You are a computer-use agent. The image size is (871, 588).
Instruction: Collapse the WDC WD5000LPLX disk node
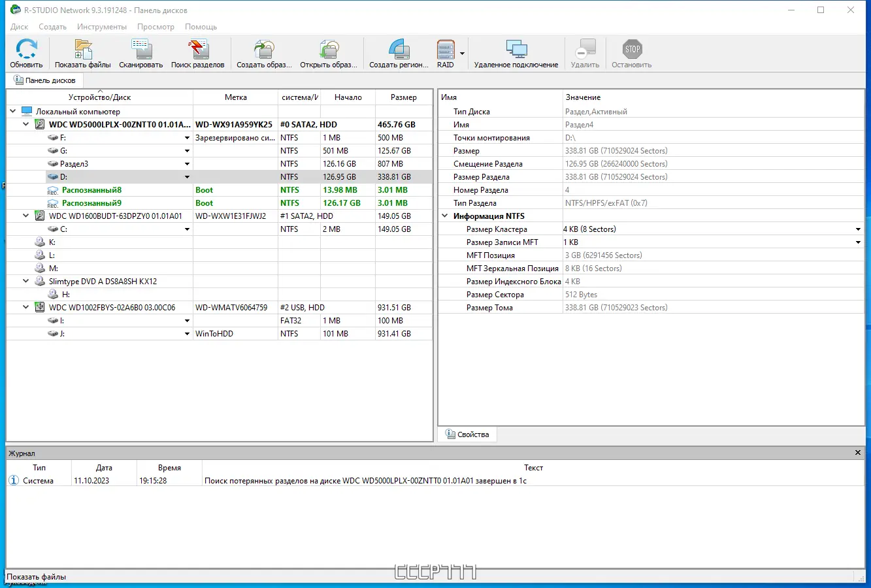(x=26, y=125)
